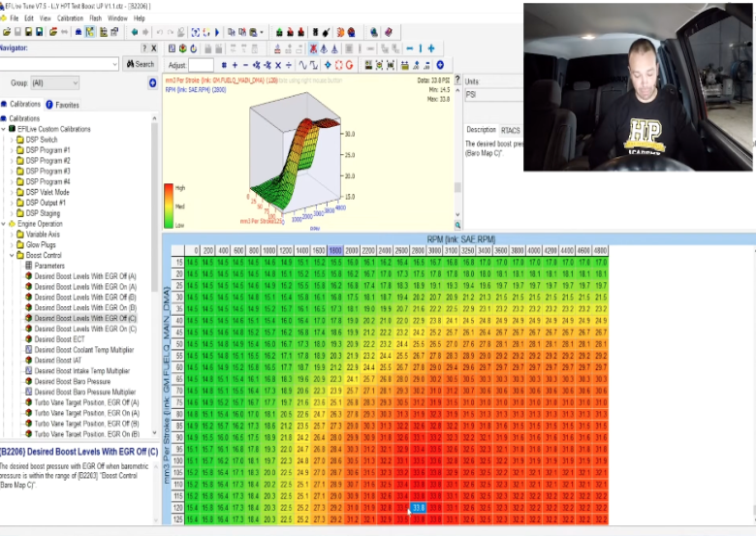Click the 1800 RPM column header
This screenshot has height=536, width=756.
tap(335, 251)
